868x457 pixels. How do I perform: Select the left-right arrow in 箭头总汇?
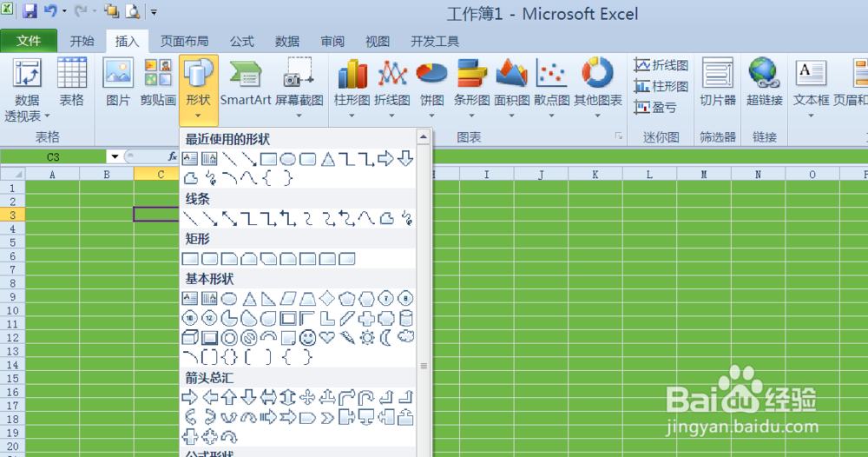tap(268, 397)
